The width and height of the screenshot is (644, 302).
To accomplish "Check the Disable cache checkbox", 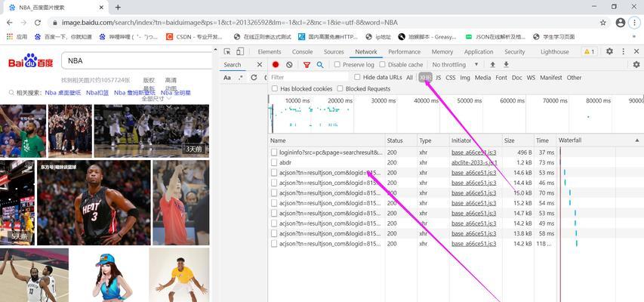I will tap(383, 65).
